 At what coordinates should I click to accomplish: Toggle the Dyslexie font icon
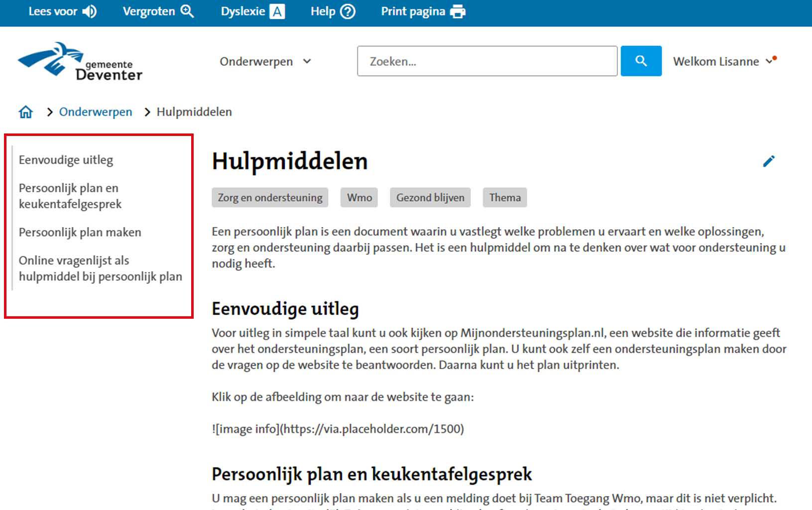click(277, 11)
